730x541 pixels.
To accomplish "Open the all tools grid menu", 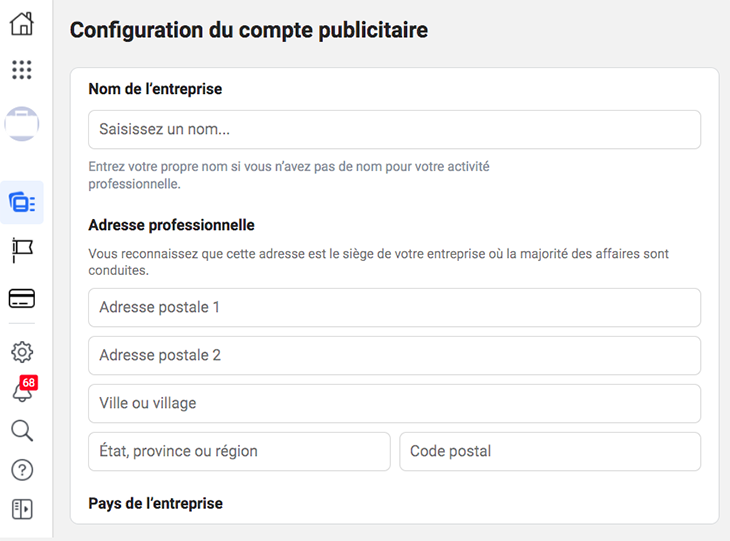I will [x=21, y=69].
